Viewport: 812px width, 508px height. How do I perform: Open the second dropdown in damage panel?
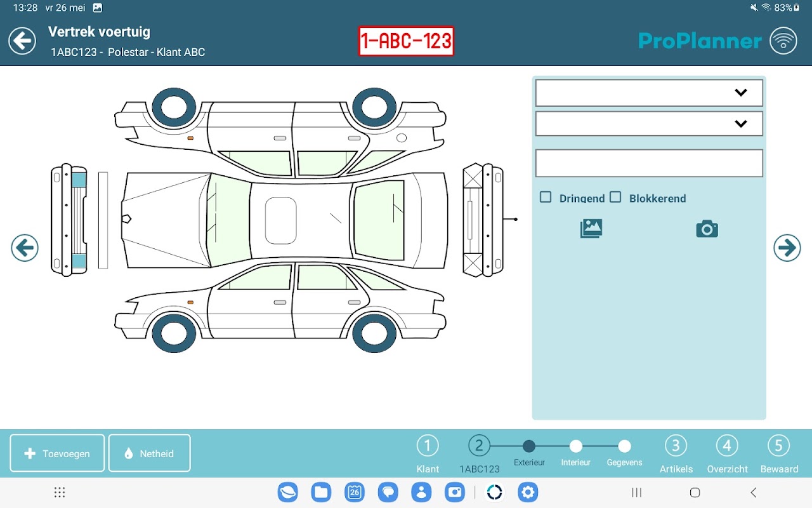coord(649,124)
